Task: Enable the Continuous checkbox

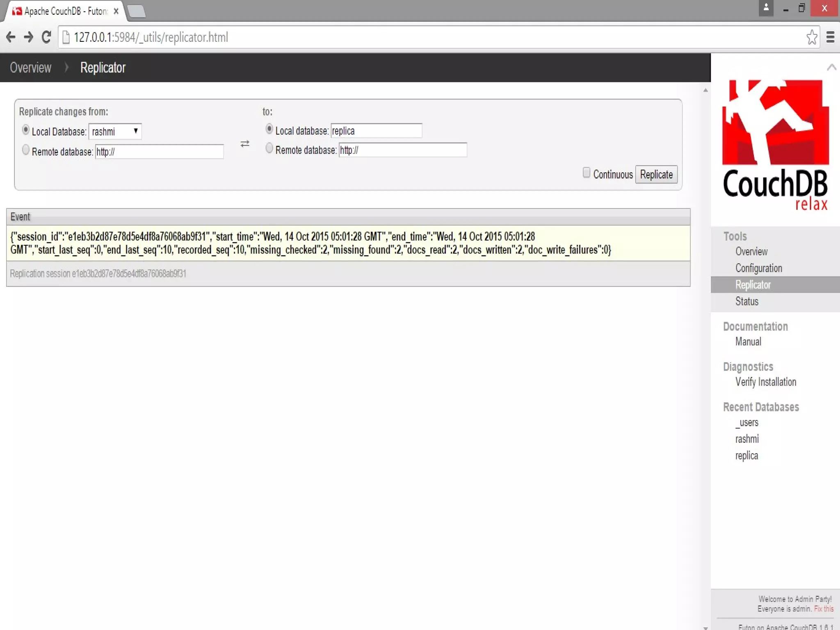Action: [x=587, y=173]
